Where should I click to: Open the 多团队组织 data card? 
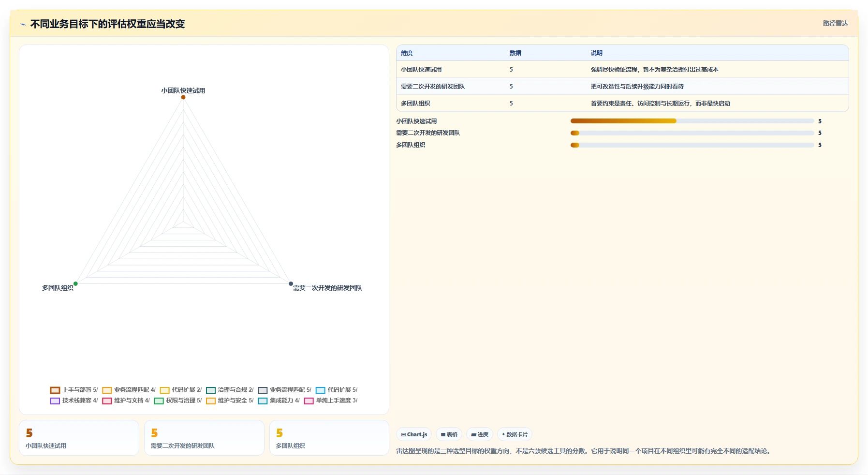(329, 438)
